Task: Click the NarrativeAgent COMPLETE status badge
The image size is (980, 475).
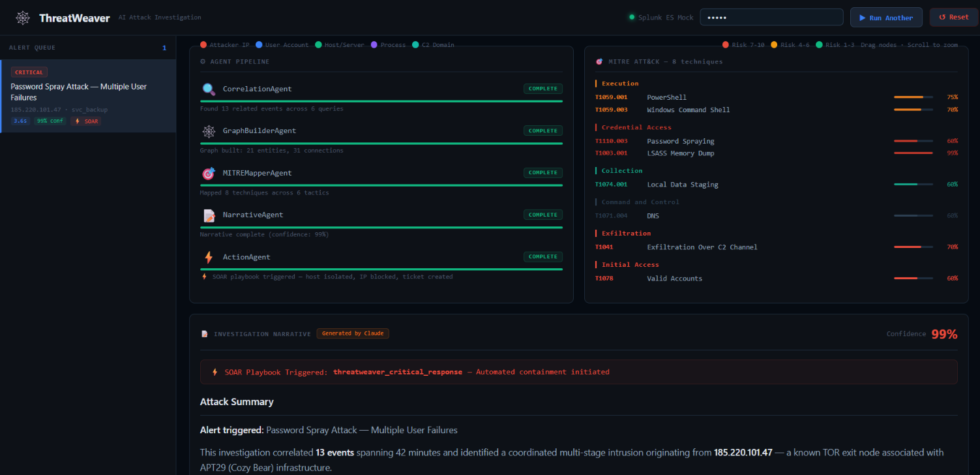Action: coord(543,215)
